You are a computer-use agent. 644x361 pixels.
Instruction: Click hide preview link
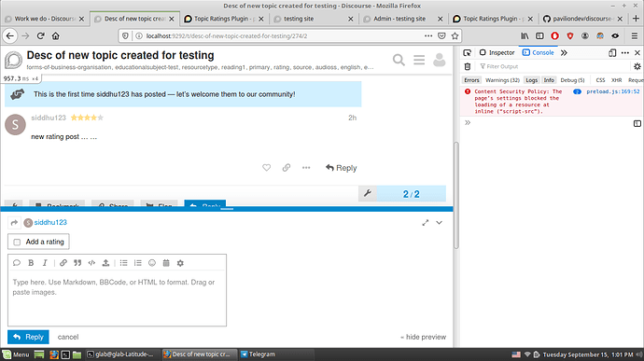tap(424, 337)
